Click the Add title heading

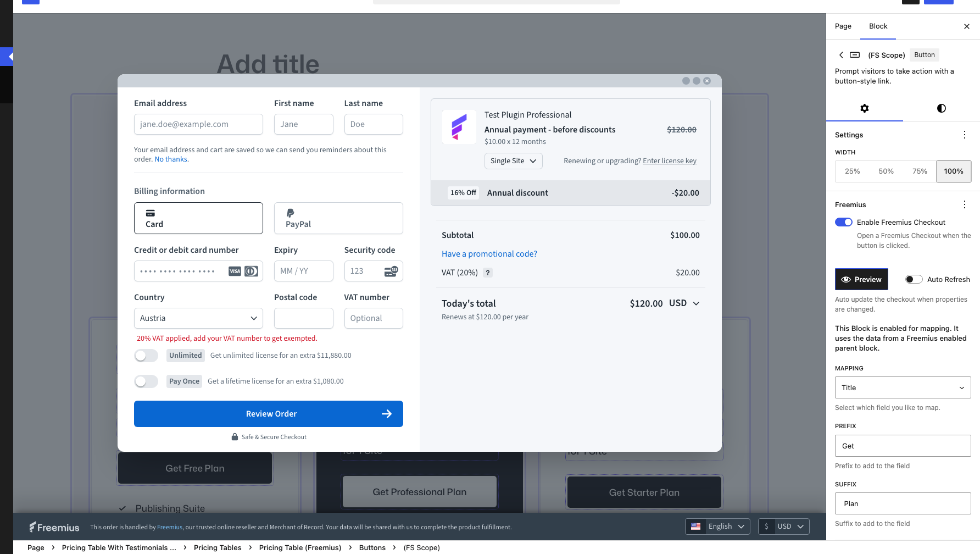point(268,64)
